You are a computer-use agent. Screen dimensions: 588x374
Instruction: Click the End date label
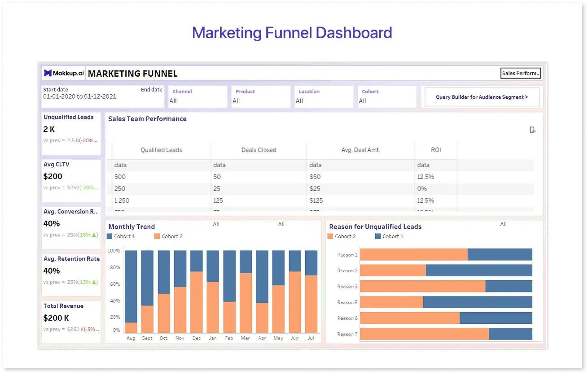click(152, 90)
